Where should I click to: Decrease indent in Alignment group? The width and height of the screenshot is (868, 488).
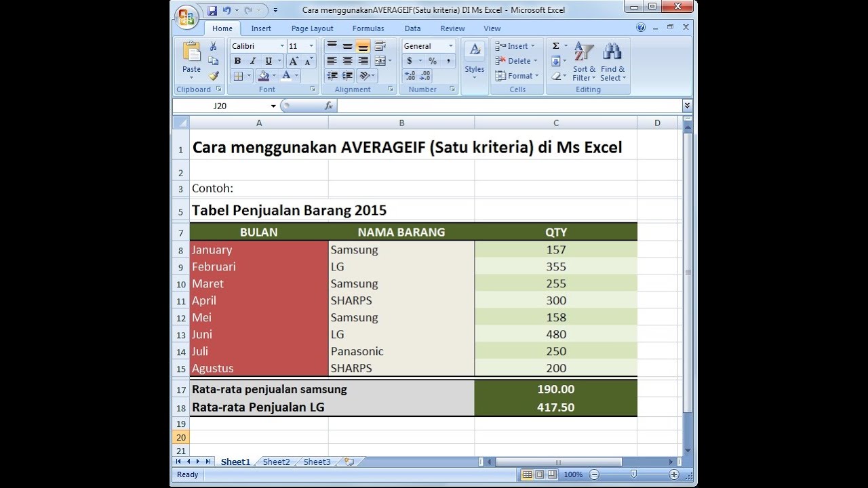(x=332, y=76)
